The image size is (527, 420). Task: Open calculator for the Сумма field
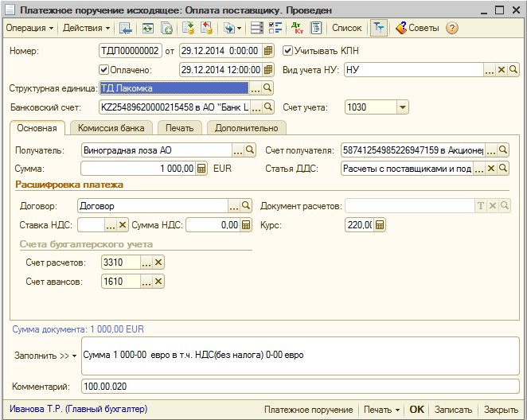201,169
